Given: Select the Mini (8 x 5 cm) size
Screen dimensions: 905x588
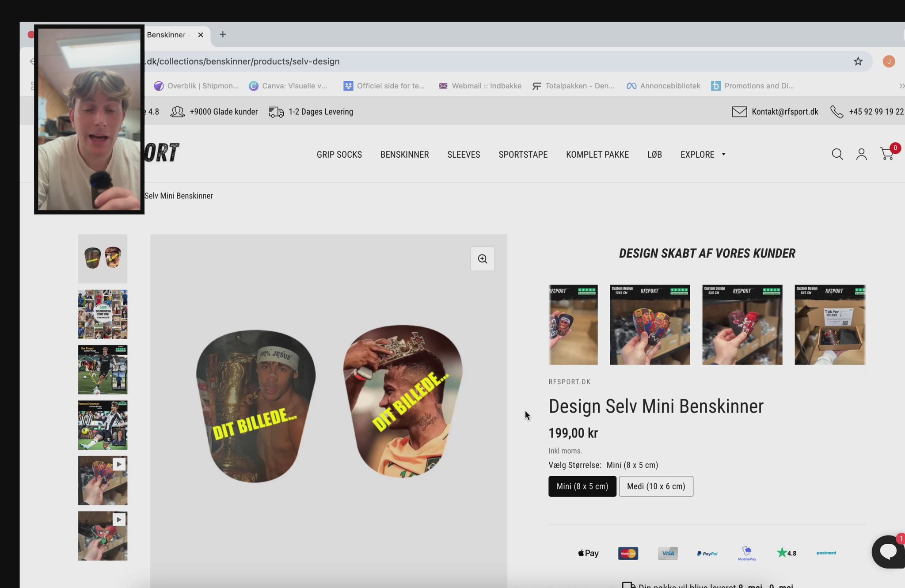Looking at the screenshot, I should click(582, 486).
